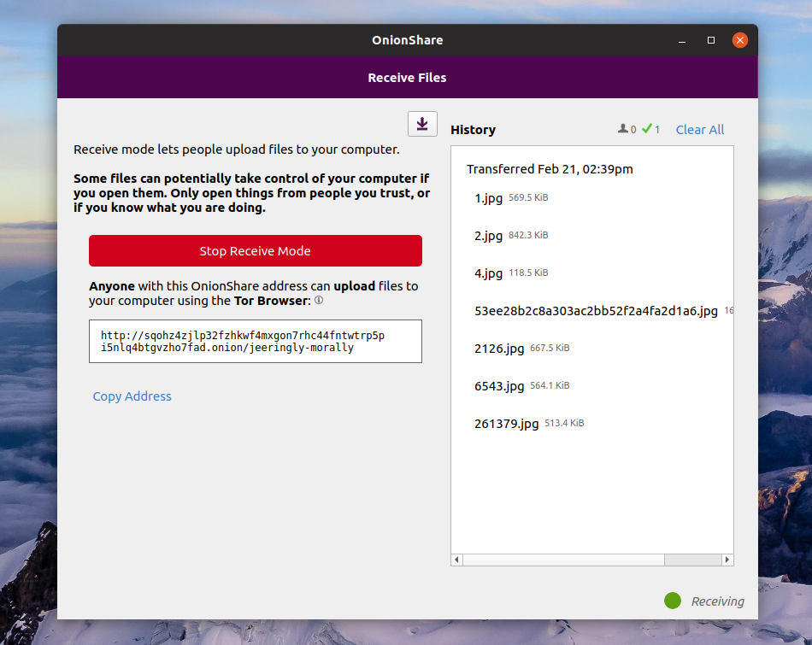Minimize the OnionShare window
The height and width of the screenshot is (645, 812).
[682, 40]
